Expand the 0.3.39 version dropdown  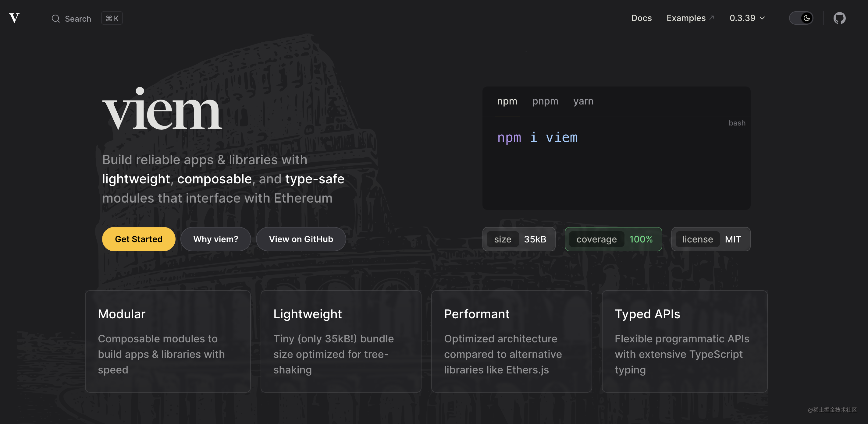point(742,18)
